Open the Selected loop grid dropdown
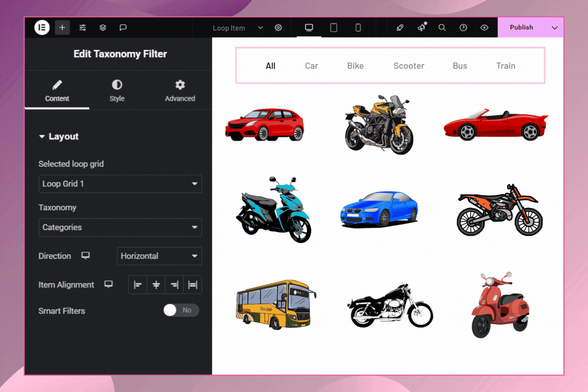Viewport: 588px width, 392px height. point(120,184)
